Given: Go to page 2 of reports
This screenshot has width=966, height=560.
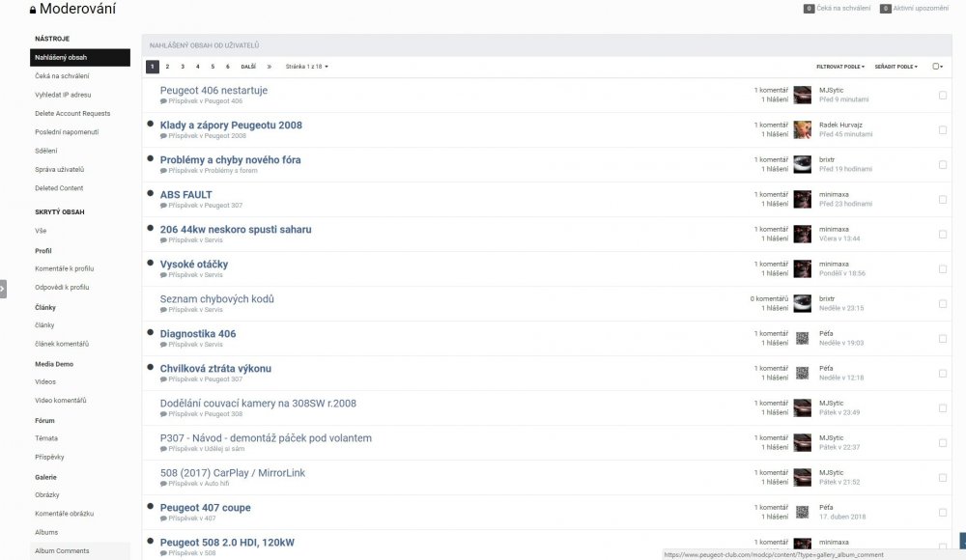Looking at the screenshot, I should pyautogui.click(x=167, y=67).
